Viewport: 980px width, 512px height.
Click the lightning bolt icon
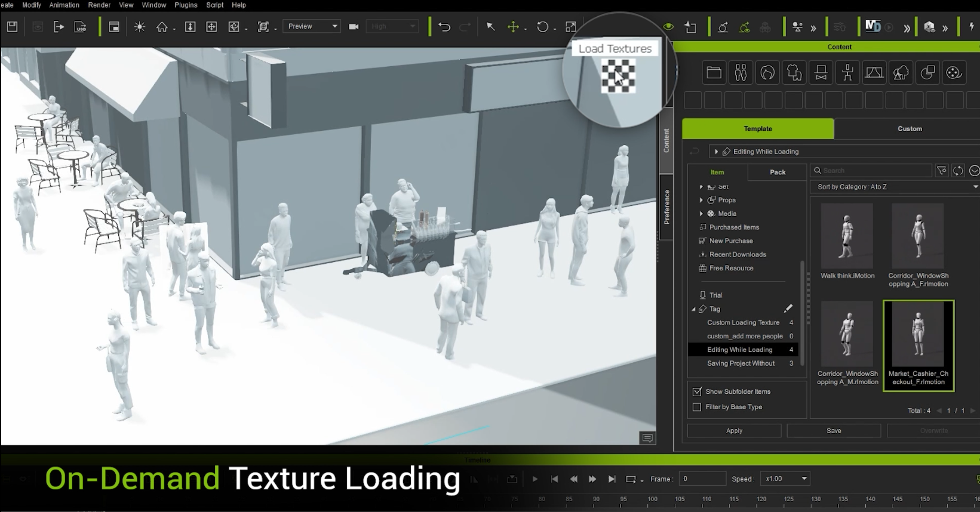(x=972, y=26)
